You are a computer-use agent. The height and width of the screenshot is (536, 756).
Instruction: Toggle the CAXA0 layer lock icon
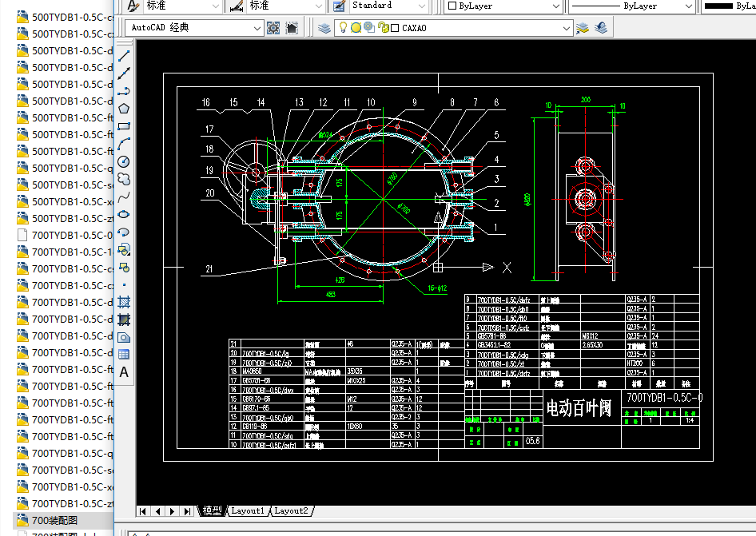[x=382, y=28]
